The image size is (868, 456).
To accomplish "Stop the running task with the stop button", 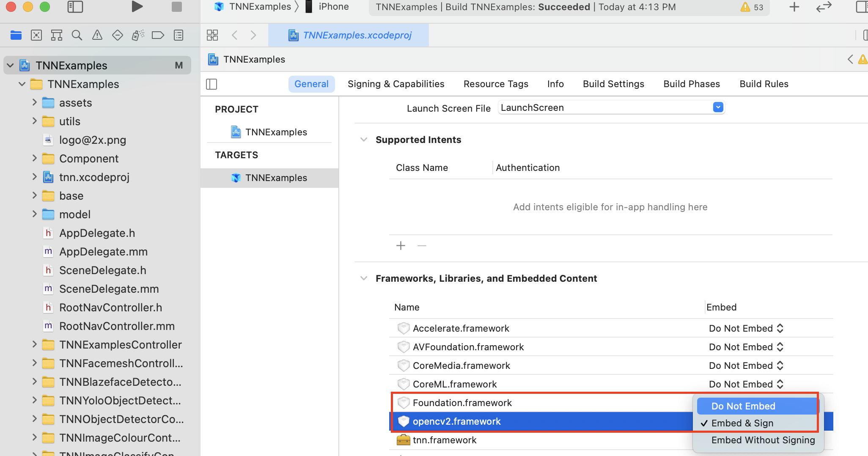I will [x=177, y=7].
